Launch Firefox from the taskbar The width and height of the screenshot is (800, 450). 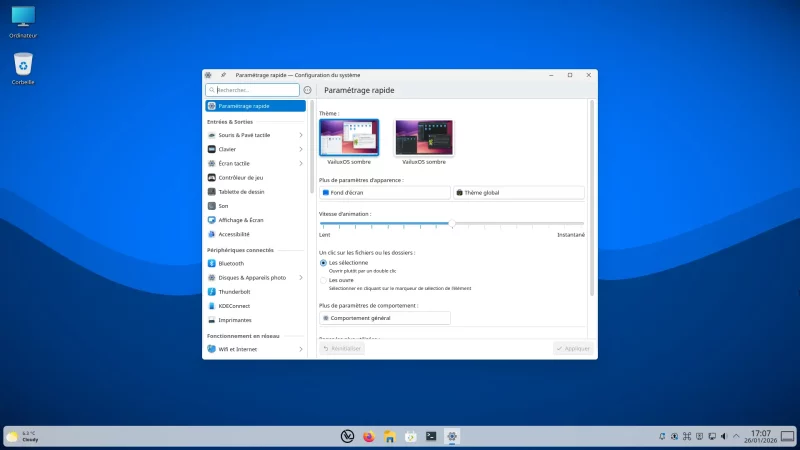(x=369, y=436)
